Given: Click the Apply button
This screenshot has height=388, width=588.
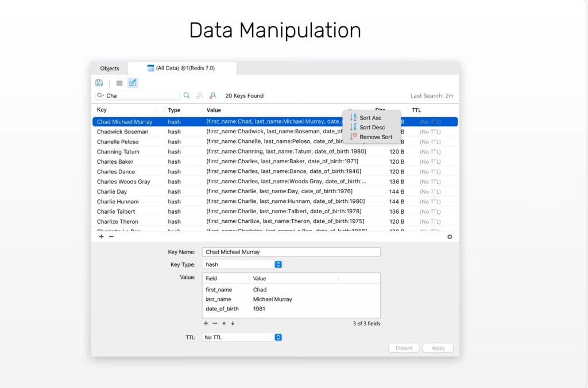Looking at the screenshot, I should point(438,348).
